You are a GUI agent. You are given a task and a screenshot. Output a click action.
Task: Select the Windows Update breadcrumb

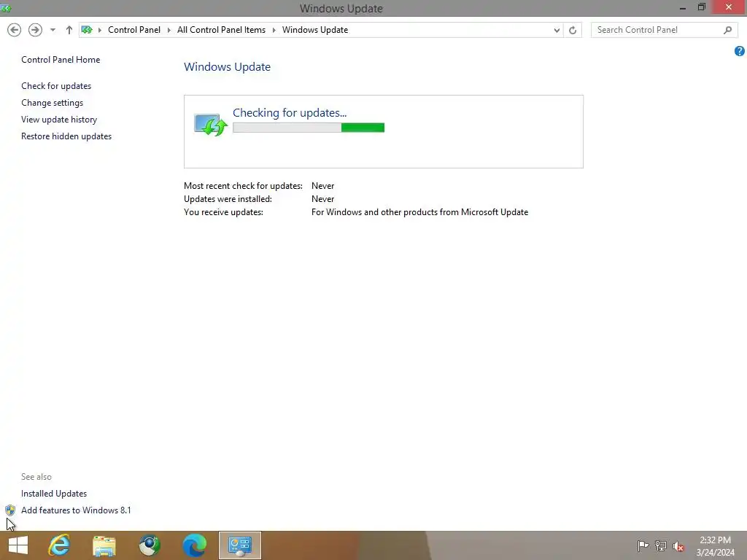pyautogui.click(x=315, y=30)
